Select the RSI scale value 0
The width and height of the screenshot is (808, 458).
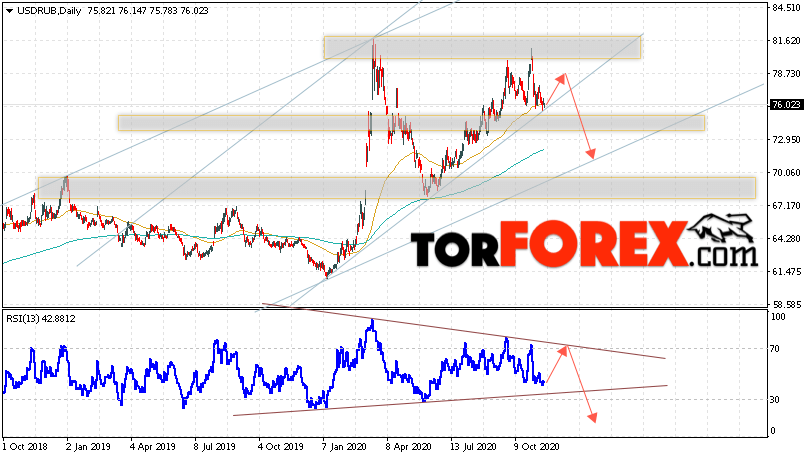[772, 431]
